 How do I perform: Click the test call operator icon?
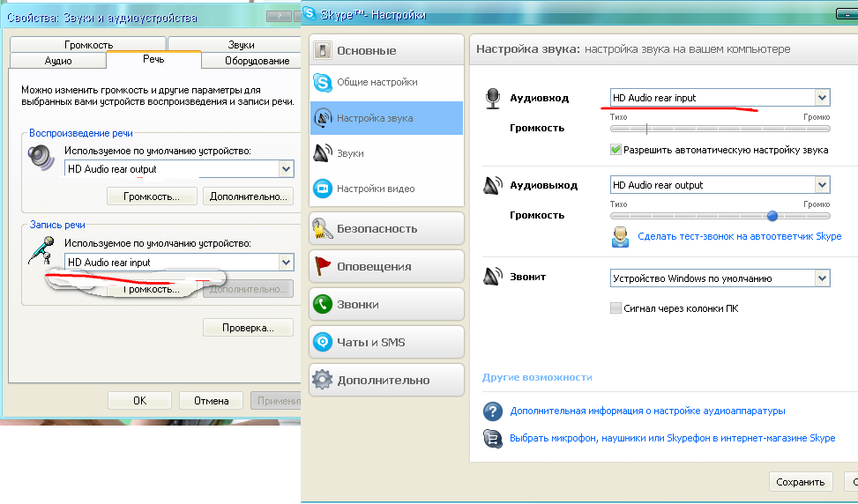click(x=620, y=237)
